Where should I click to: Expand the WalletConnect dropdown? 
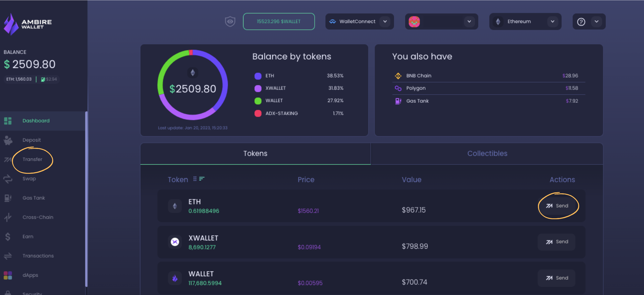[x=385, y=22]
